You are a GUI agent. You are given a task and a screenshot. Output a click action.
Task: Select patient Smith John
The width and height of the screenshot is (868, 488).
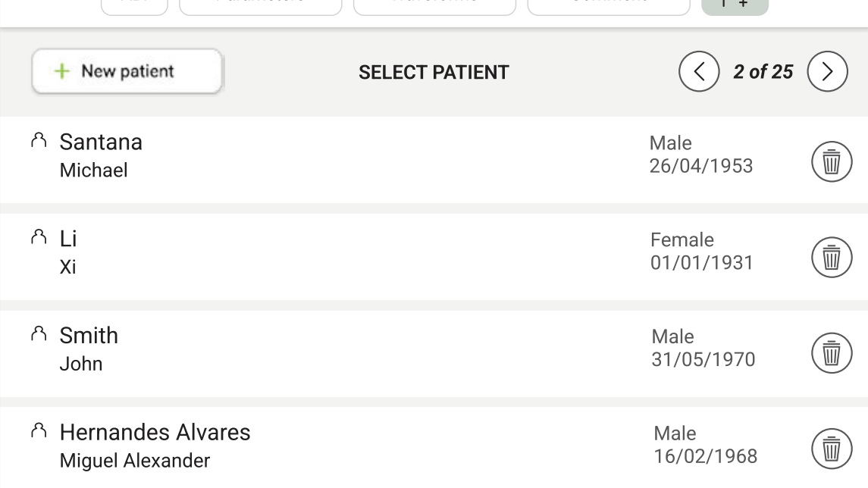(341, 347)
